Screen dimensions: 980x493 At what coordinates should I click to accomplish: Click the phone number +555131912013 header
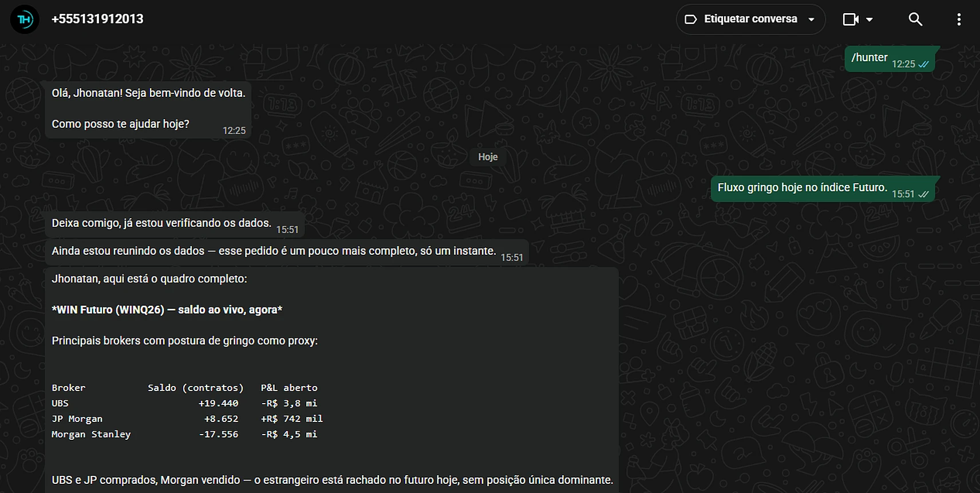coord(97,19)
